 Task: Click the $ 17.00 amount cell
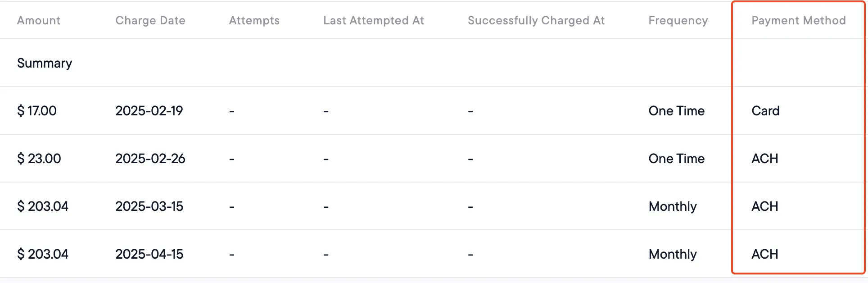point(37,111)
